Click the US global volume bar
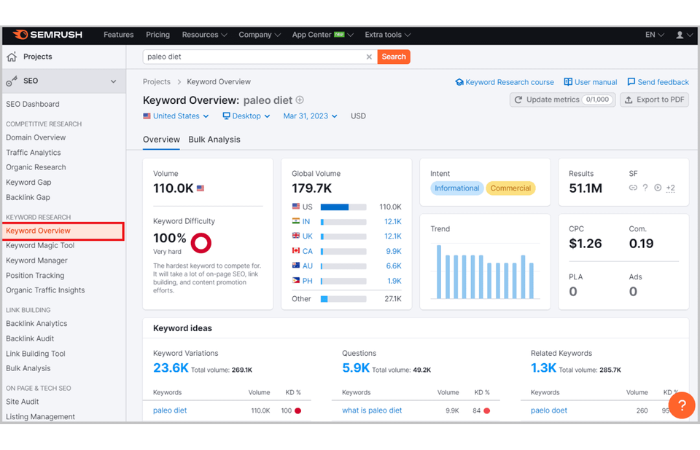Screen dimensions: 700x450 [344, 207]
